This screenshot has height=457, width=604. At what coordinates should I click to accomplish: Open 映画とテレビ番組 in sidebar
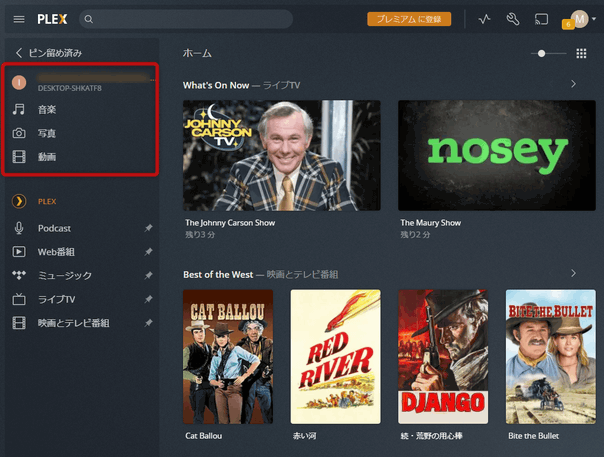[74, 323]
